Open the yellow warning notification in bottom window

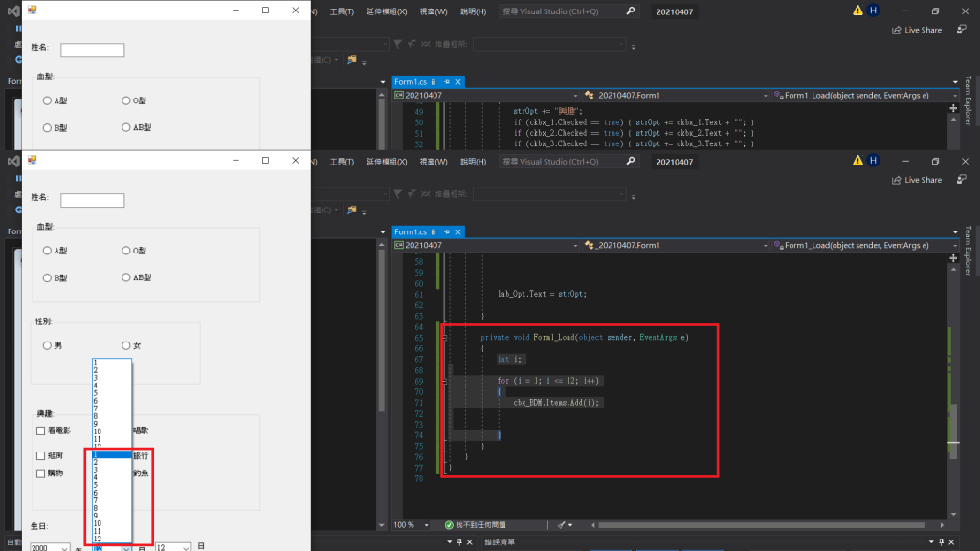pos(857,161)
